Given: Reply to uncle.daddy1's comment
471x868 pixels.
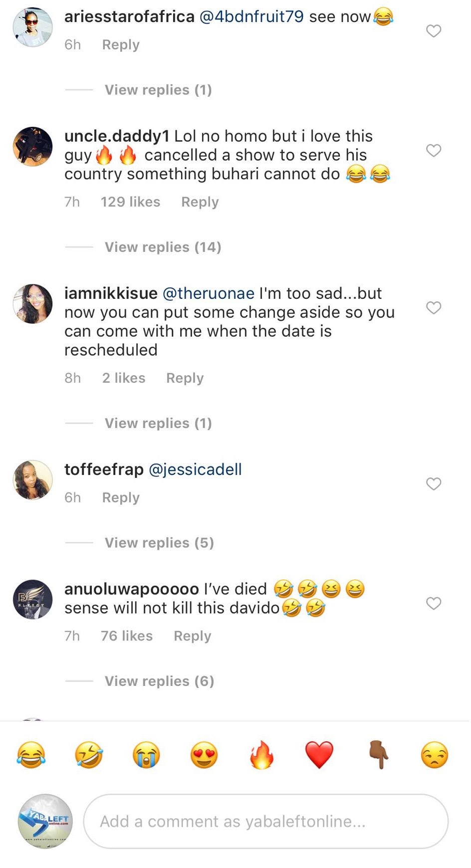Looking at the screenshot, I should [x=200, y=202].
